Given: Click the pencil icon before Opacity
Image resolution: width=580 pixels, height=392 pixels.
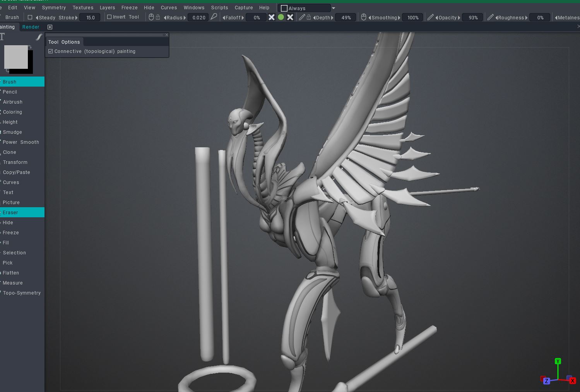Looking at the screenshot, I should [x=430, y=17].
